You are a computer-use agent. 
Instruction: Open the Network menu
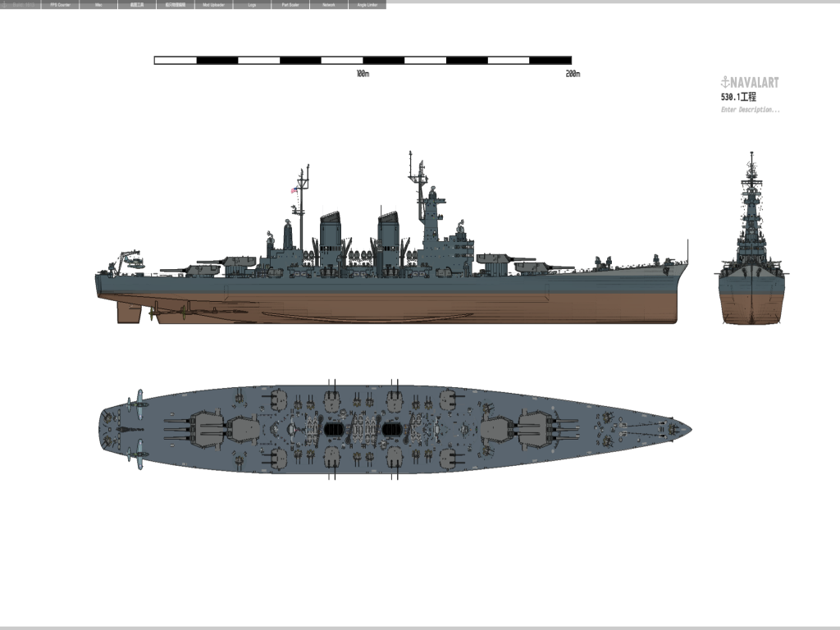329,5
